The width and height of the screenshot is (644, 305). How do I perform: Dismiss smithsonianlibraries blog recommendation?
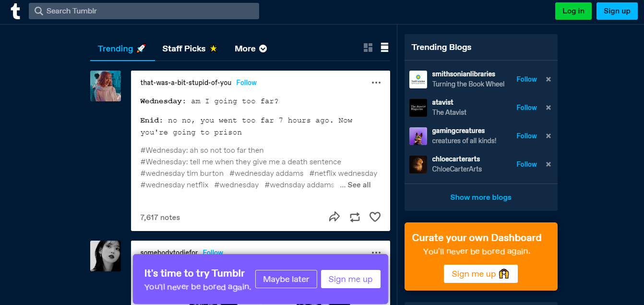point(549,79)
